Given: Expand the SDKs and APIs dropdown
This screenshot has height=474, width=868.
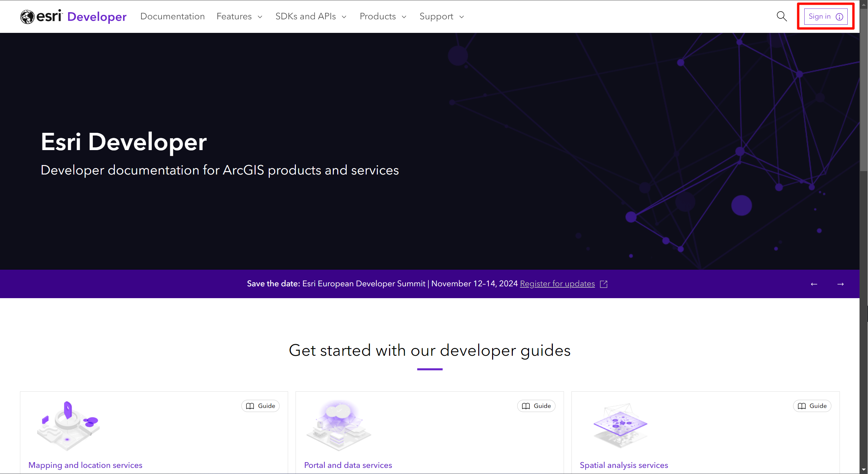Looking at the screenshot, I should point(311,16).
